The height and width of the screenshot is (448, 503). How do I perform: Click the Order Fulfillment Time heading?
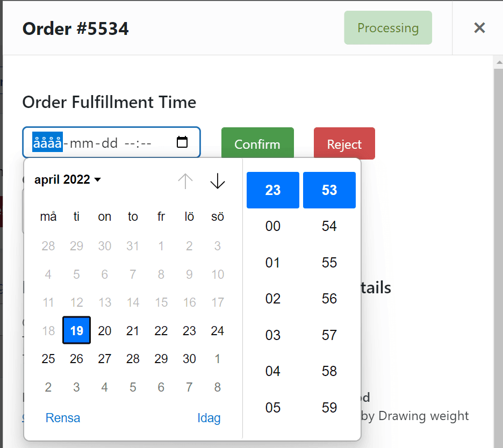coord(109,102)
